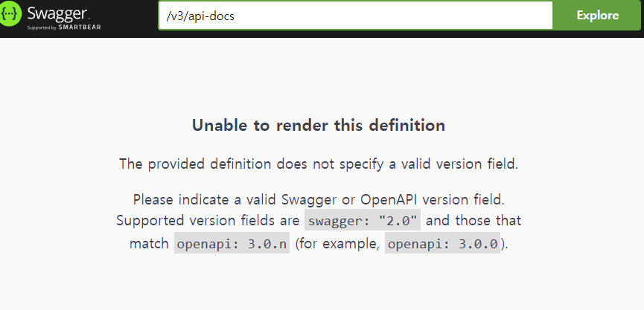644x310 pixels.
Task: Click the /v3/api-docs URL input field
Action: [356, 16]
